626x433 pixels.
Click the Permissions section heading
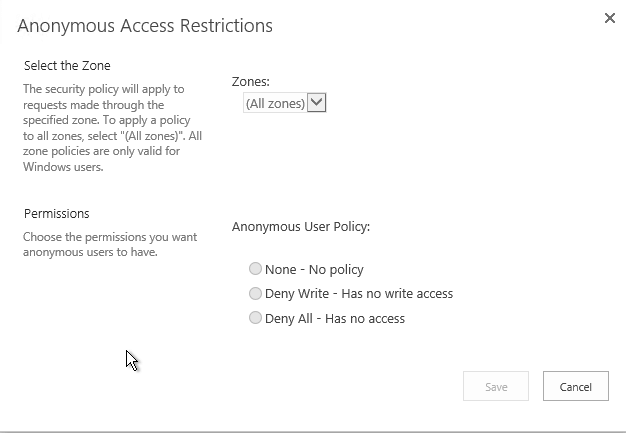[x=57, y=213]
